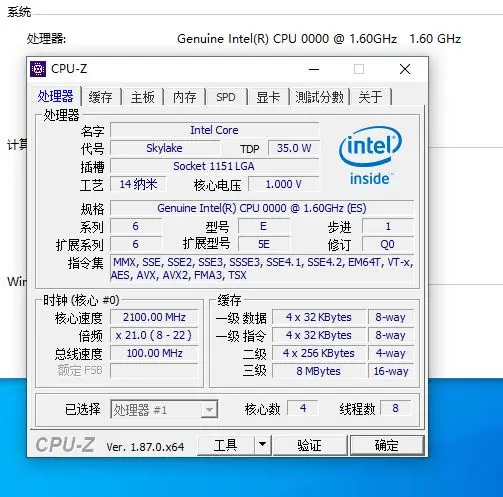Switch to the 显卡 tab
The width and height of the screenshot is (503, 497).
click(268, 97)
